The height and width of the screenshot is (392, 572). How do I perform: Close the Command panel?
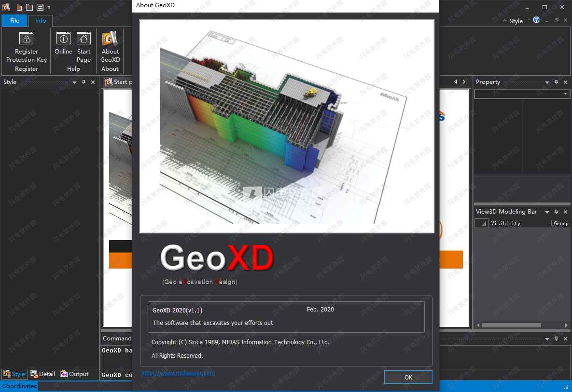click(x=565, y=338)
